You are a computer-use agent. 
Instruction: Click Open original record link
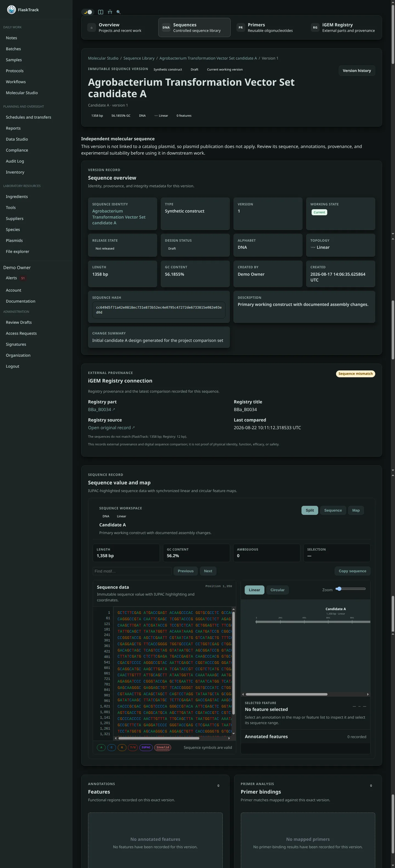pos(111,428)
